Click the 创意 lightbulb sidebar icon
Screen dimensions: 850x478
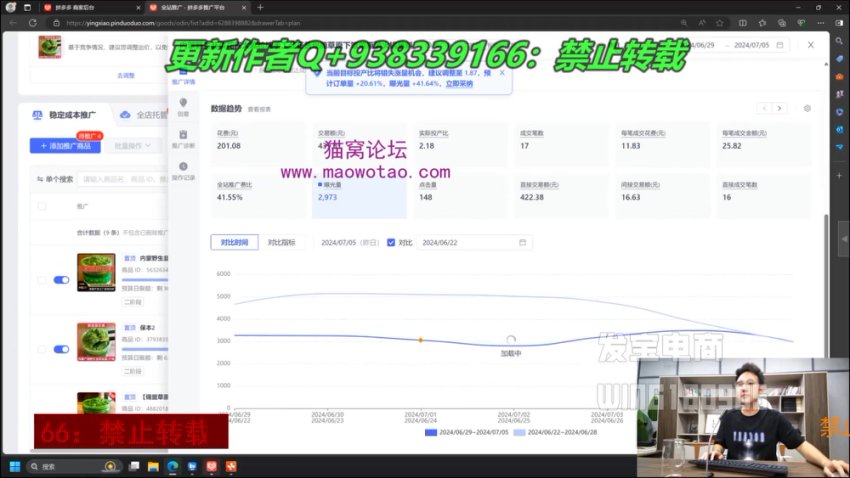183,105
